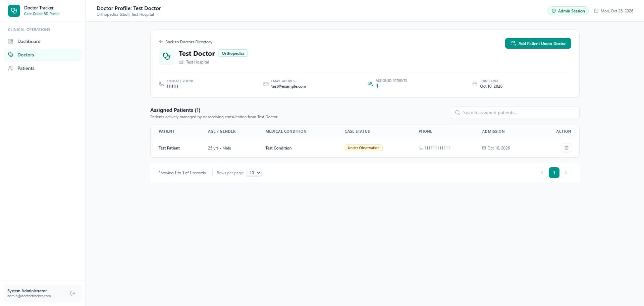Viewport: 644px width, 306px height.
Task: Click the Test Hospital building icon
Action: tap(181, 62)
